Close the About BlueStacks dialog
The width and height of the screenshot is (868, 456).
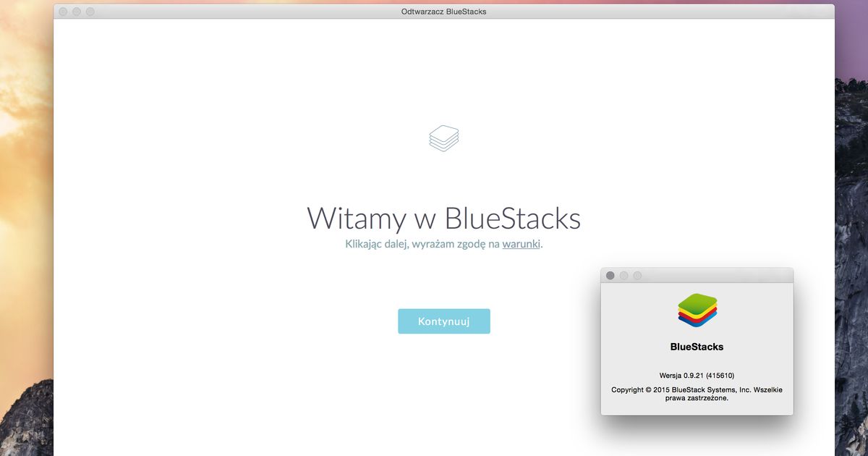[x=610, y=275]
